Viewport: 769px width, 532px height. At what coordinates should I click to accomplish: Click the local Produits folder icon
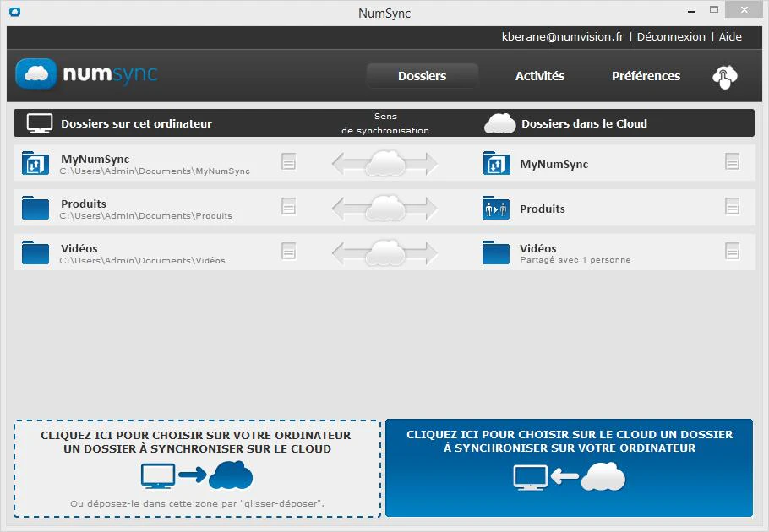click(35, 208)
